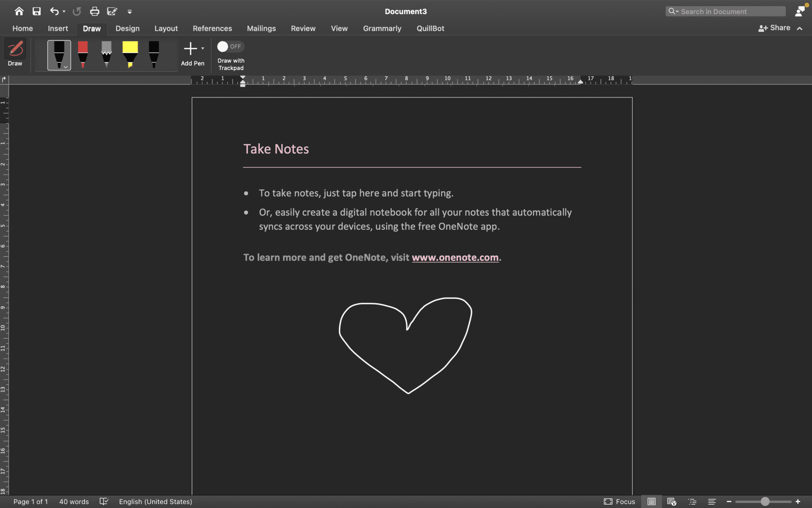Save the document from quick access toolbar
Viewport: 812px width, 508px height.
tap(37, 11)
